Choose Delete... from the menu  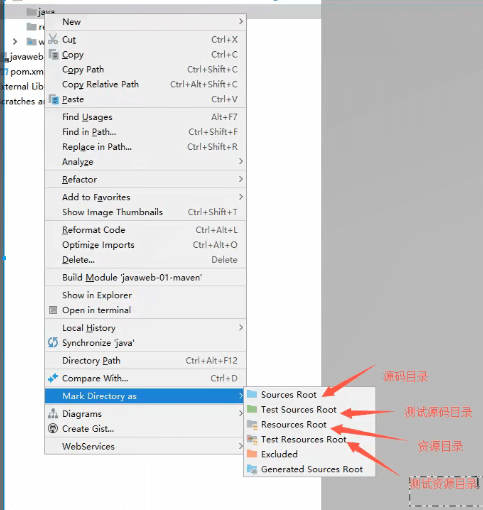pyautogui.click(x=145, y=260)
